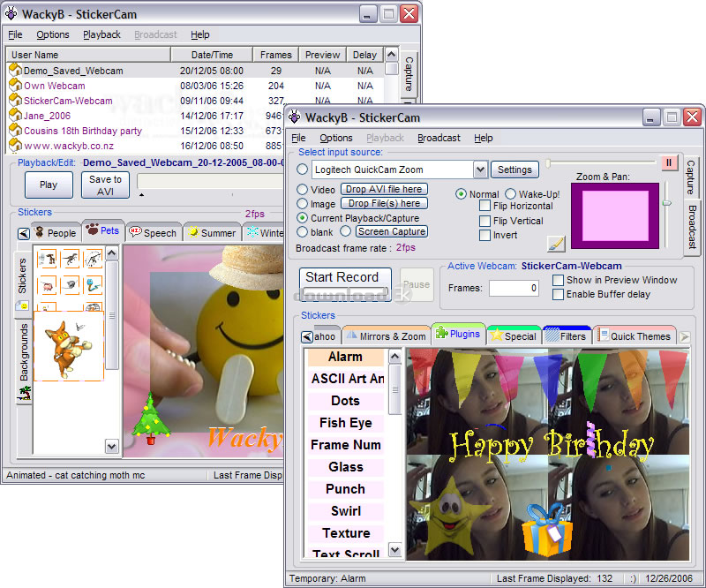Viewport: 706px width, 588px height.
Task: Select the Current Playback/Capture radio button
Action: click(303, 217)
